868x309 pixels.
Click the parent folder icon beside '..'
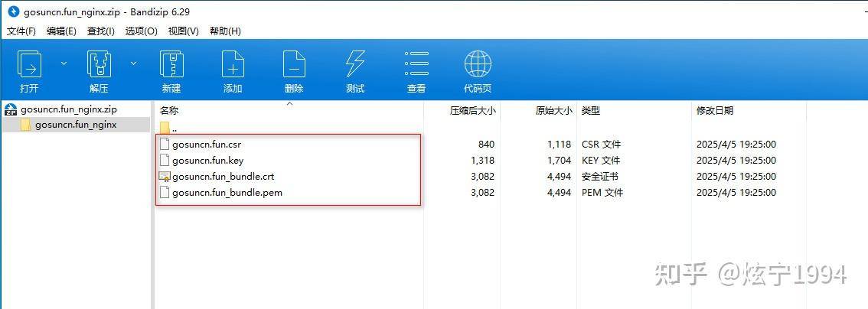[x=165, y=128]
